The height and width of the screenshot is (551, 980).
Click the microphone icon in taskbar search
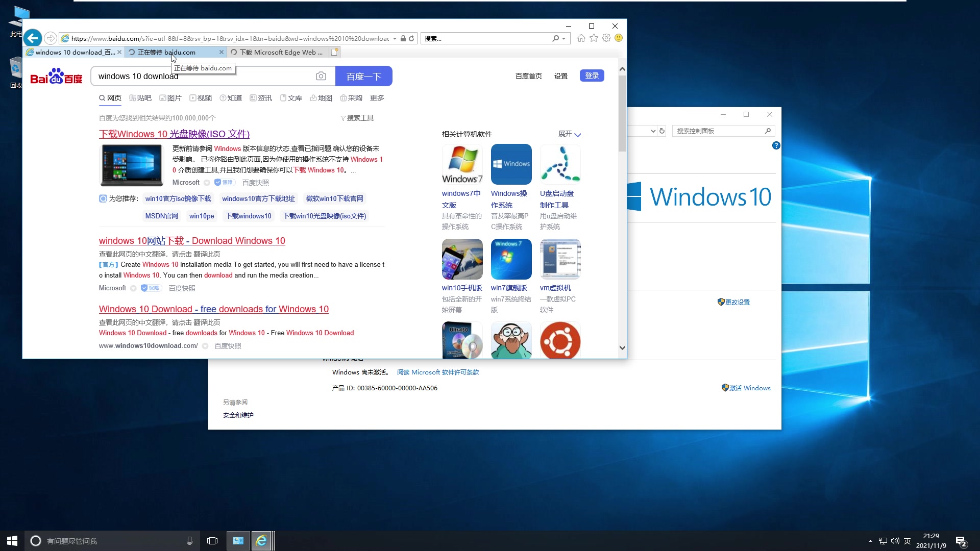tap(189, 541)
